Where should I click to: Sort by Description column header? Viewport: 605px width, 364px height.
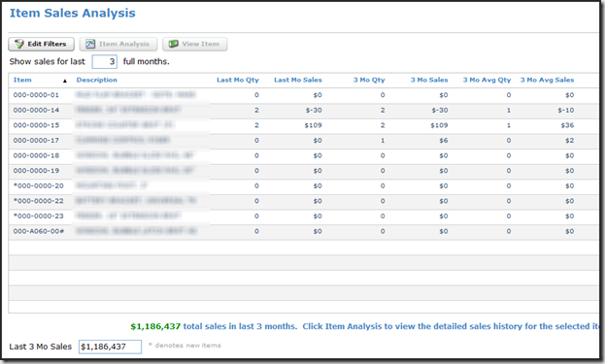coord(96,80)
